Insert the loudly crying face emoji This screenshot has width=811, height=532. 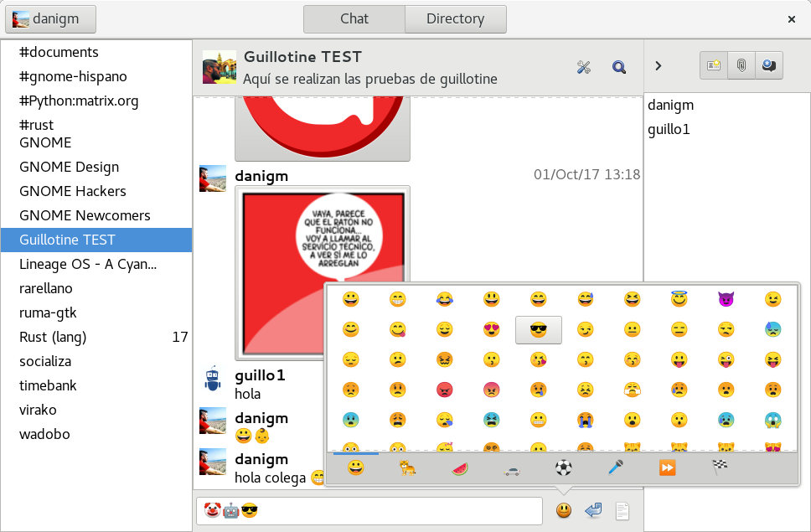[585, 420]
